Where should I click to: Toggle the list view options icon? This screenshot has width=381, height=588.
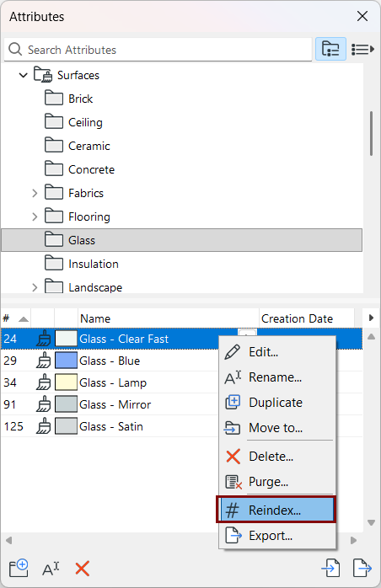362,49
